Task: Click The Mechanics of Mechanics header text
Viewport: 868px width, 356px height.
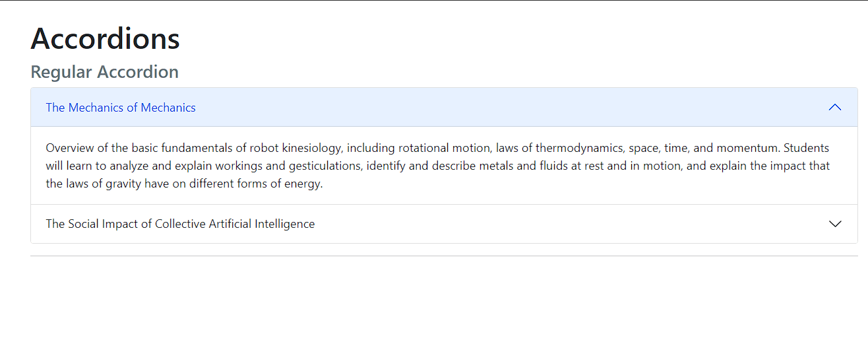Action: (x=121, y=108)
